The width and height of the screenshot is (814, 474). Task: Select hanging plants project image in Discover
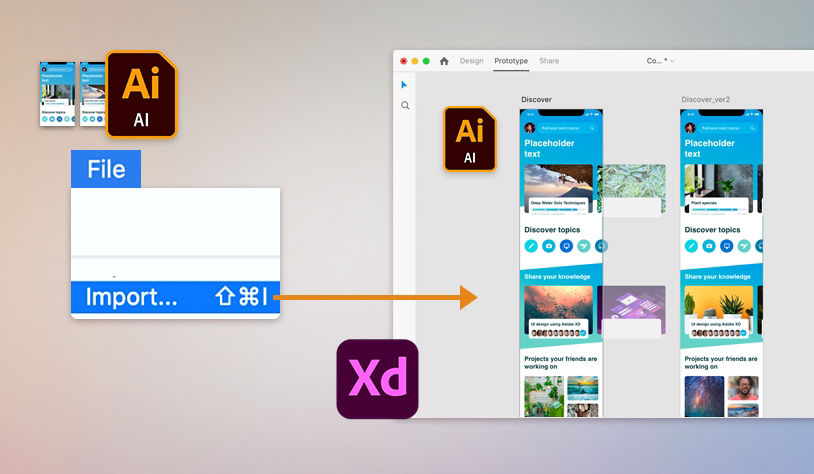point(544,397)
